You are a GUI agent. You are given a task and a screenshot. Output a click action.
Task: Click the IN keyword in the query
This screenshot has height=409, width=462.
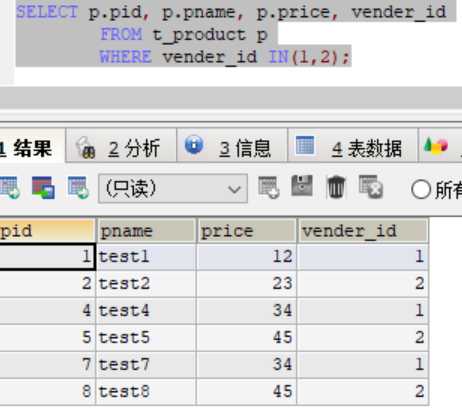(279, 56)
